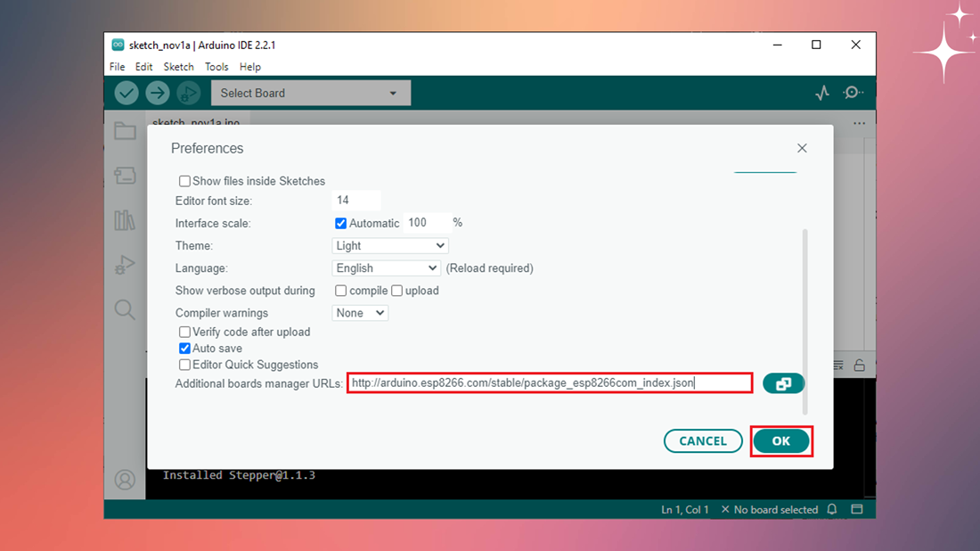Open the Help menu
Image resolution: width=980 pixels, height=551 pixels.
point(250,67)
